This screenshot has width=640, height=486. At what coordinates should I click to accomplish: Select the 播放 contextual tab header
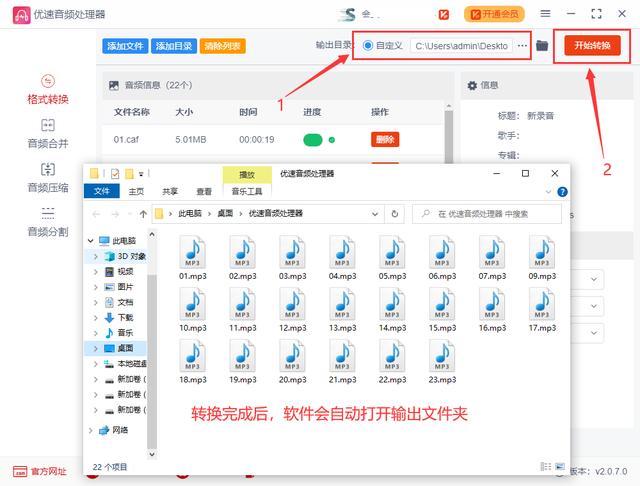(247, 175)
